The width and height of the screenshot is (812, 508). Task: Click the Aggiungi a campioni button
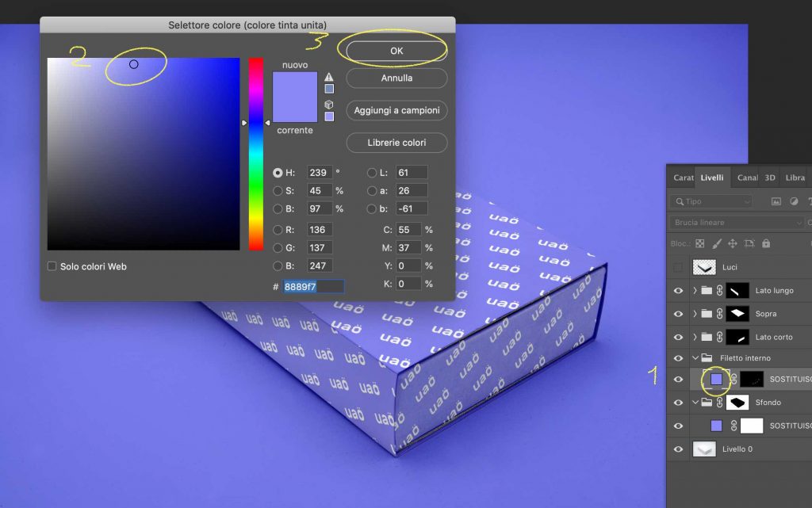click(x=396, y=110)
